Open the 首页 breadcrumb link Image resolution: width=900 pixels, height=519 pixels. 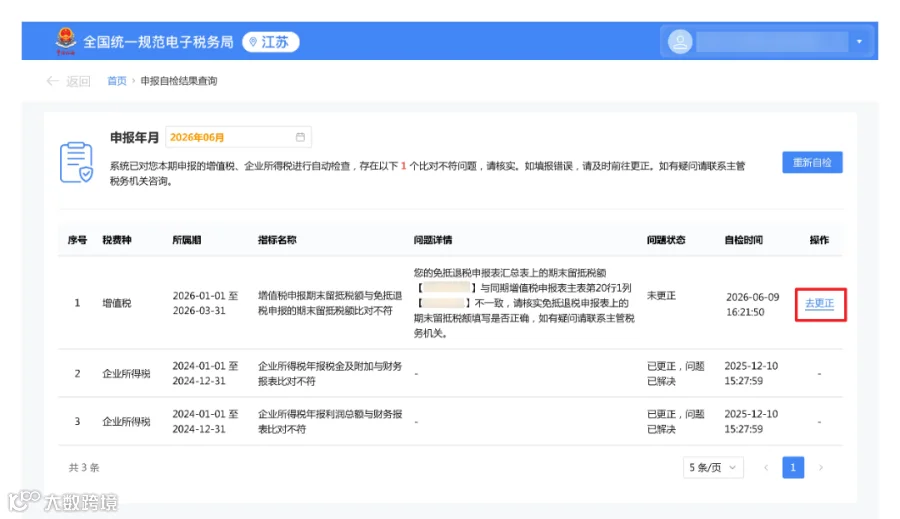click(117, 81)
